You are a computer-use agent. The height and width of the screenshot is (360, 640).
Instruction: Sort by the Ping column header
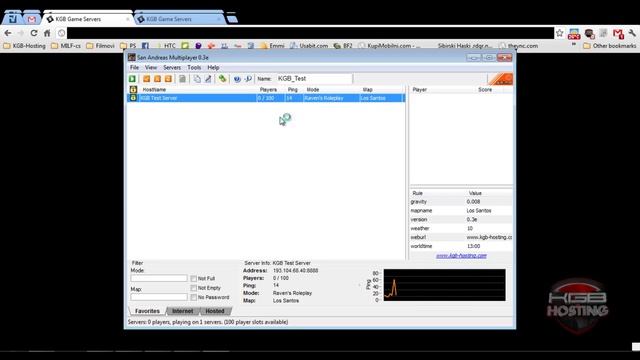(x=294, y=89)
